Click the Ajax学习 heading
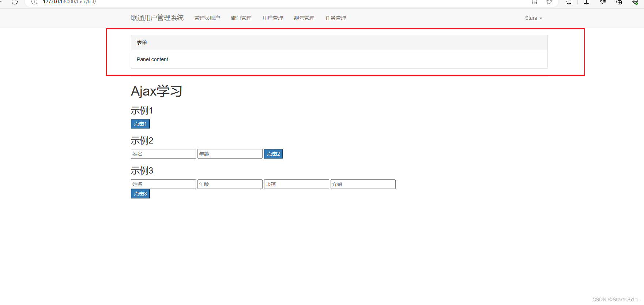 157,91
